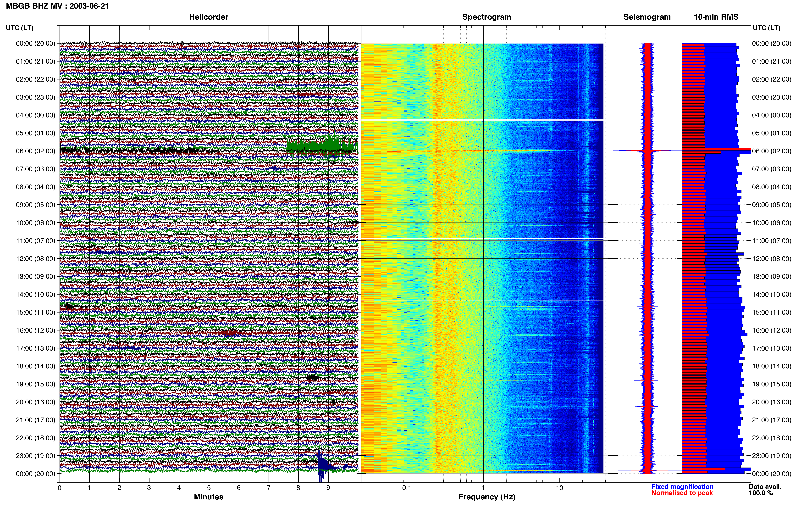Click the 0.1 frequency tick label
The image size is (812, 508).
click(407, 488)
